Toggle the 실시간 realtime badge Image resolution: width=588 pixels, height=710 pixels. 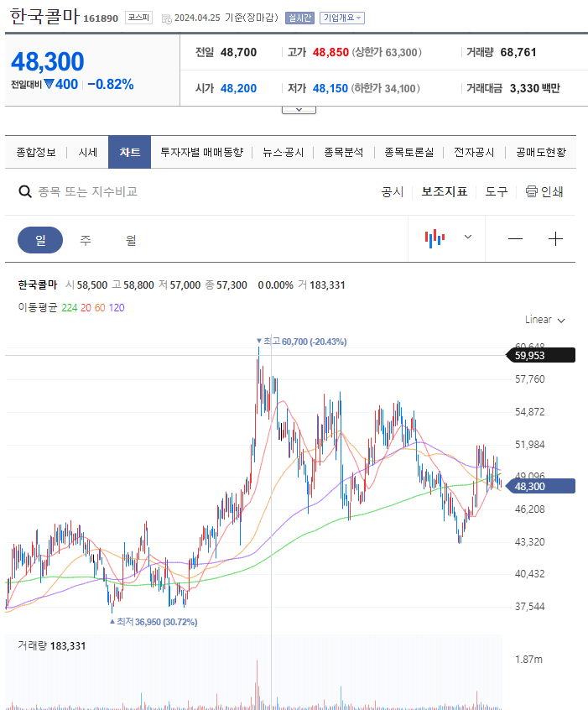coord(299,18)
